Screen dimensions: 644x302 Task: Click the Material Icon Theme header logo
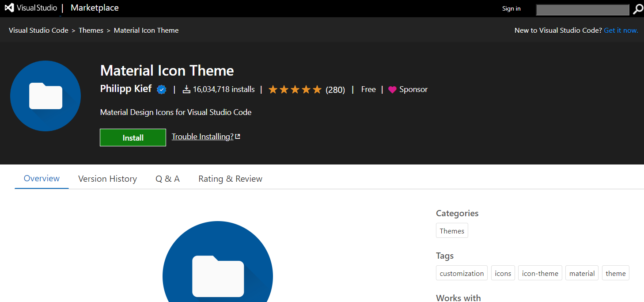[x=45, y=96]
